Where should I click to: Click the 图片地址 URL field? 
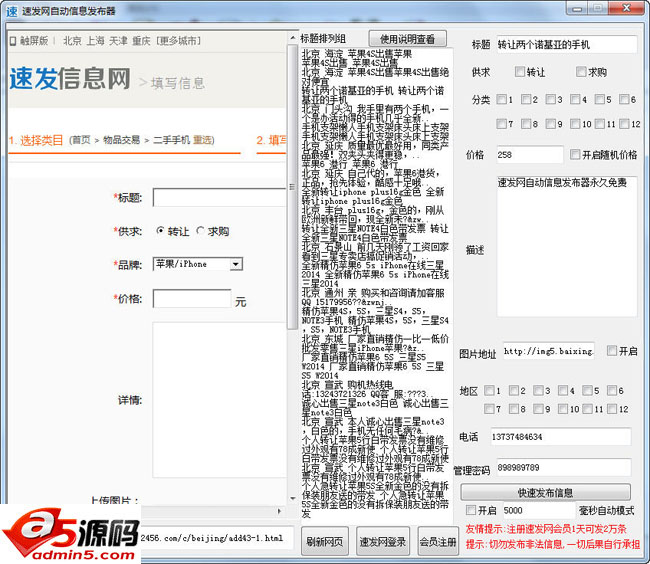548,351
